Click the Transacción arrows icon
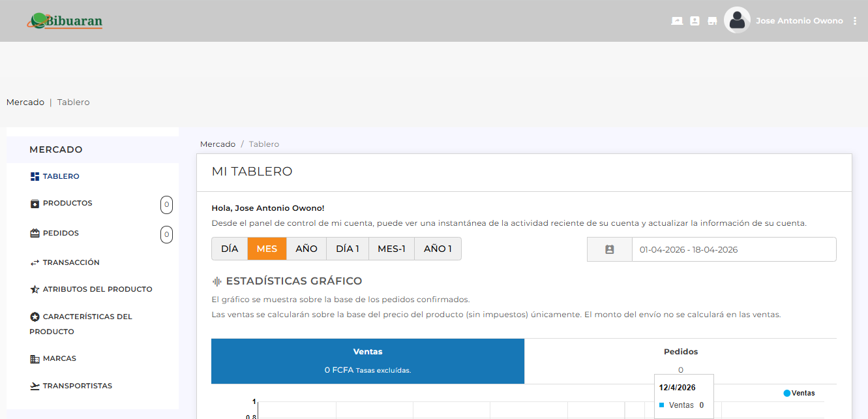This screenshot has width=868, height=419. [35, 262]
